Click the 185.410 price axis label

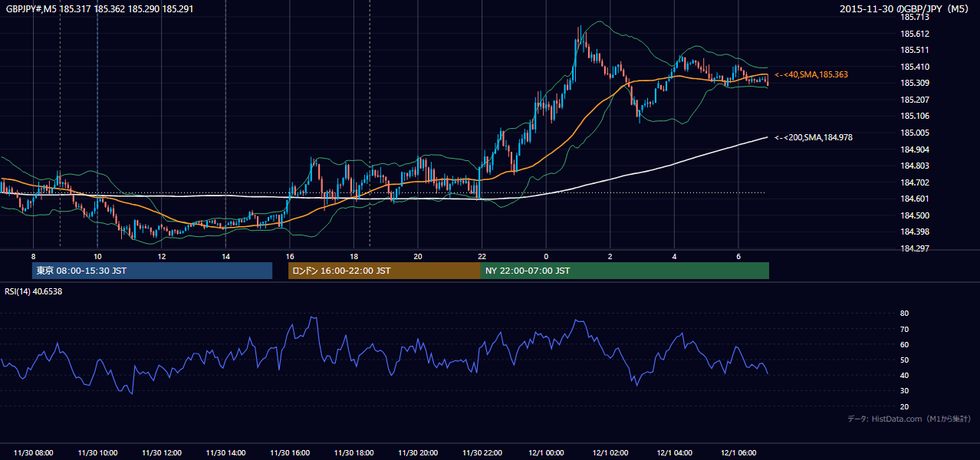(x=915, y=67)
